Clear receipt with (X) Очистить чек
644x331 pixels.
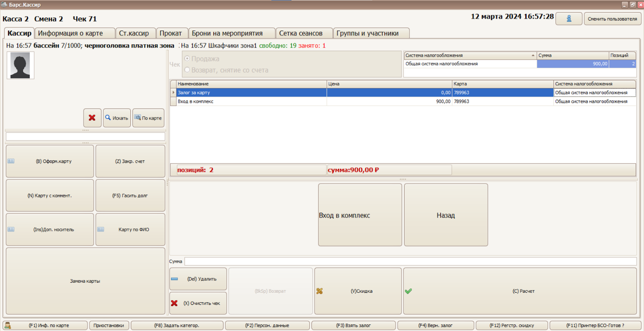click(x=198, y=303)
